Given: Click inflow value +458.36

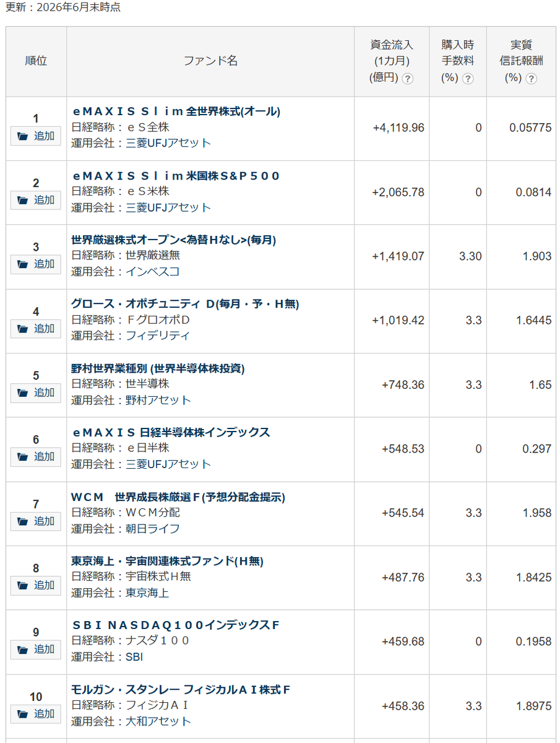Looking at the screenshot, I should 403,706.
